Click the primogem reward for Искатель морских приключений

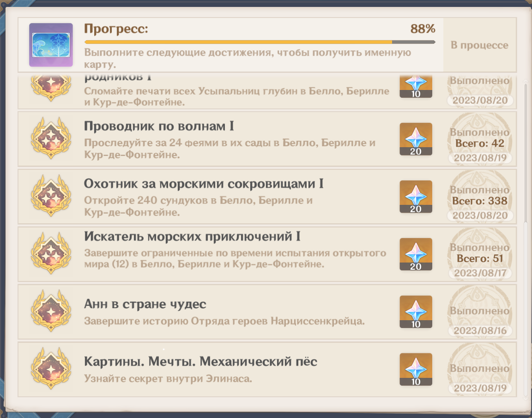tap(416, 254)
